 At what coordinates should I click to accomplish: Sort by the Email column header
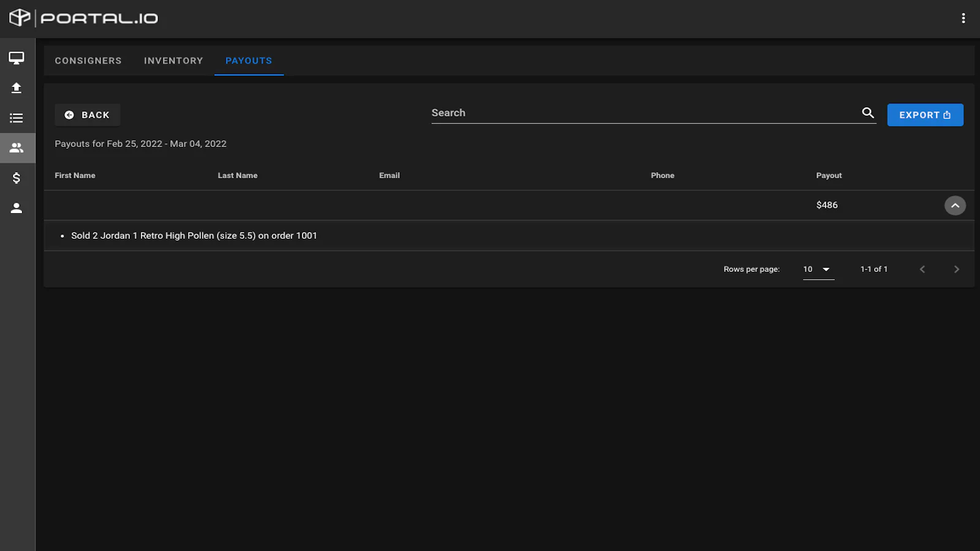coord(390,175)
